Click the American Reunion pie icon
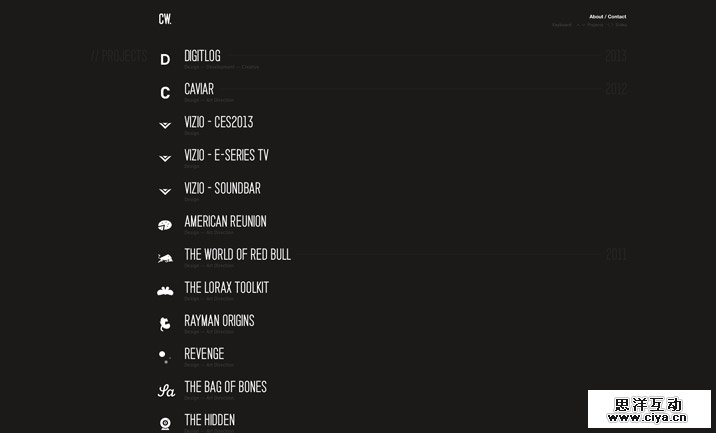 [x=165, y=225]
